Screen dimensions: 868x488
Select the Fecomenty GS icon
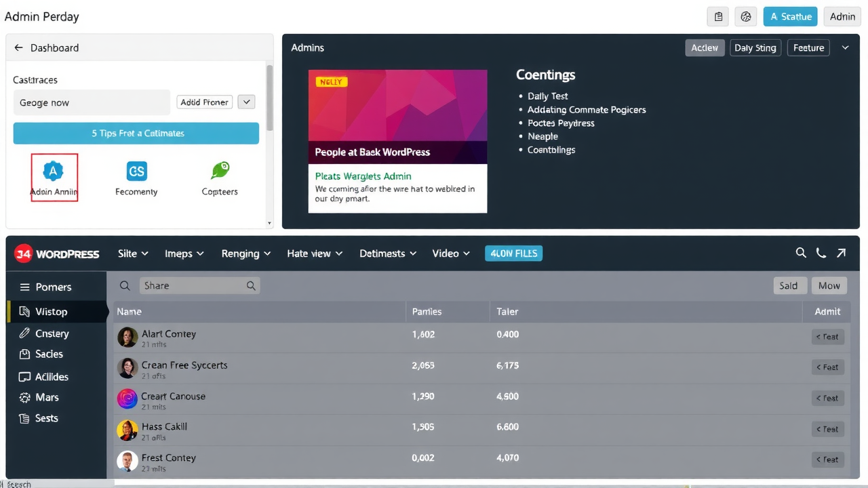[x=136, y=171]
